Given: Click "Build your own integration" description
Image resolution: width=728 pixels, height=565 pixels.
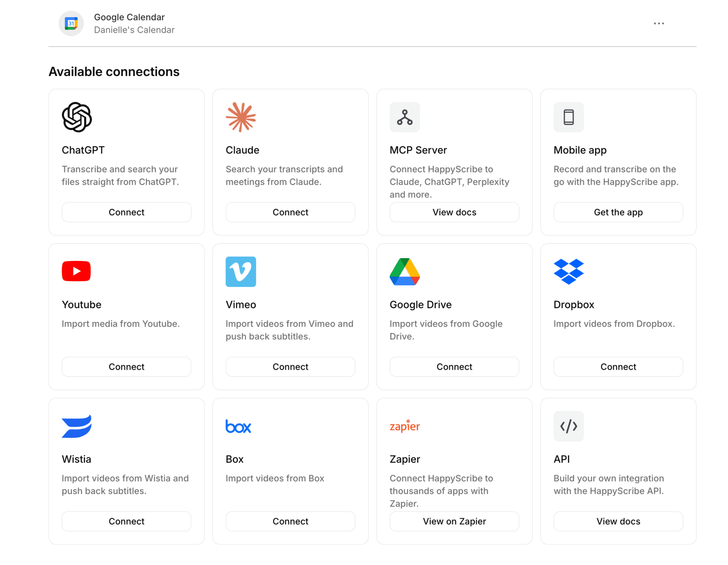Looking at the screenshot, I should coord(609,485).
